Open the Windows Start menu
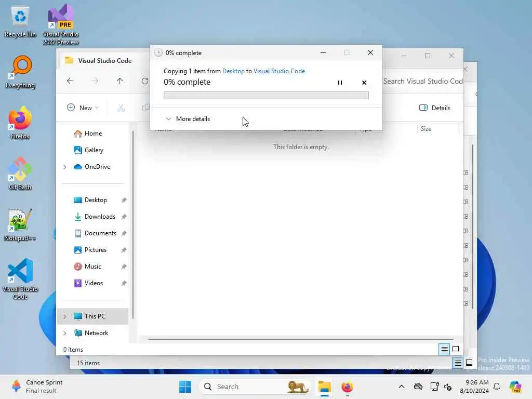532x399 pixels. [x=185, y=387]
